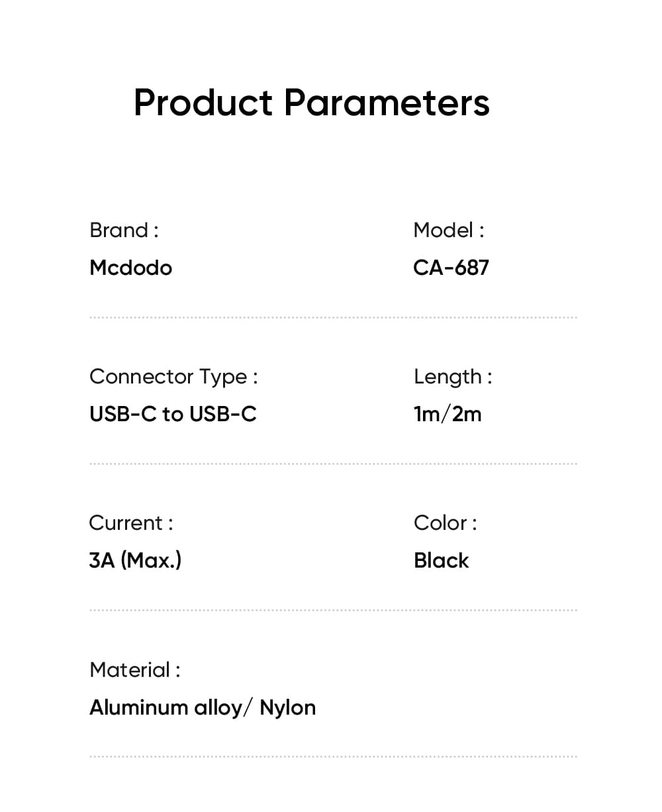
Task: Click the word Nylon
Action: click(x=288, y=708)
